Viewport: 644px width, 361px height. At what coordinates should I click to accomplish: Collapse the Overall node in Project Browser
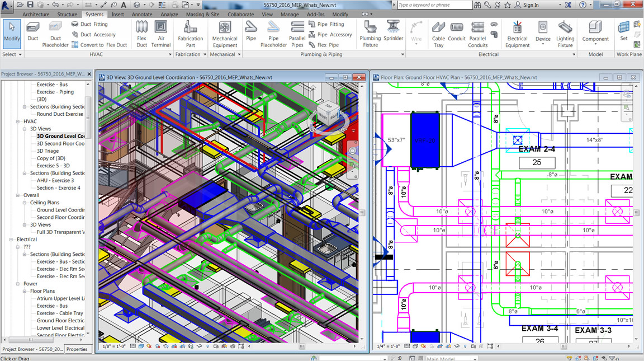click(18, 195)
